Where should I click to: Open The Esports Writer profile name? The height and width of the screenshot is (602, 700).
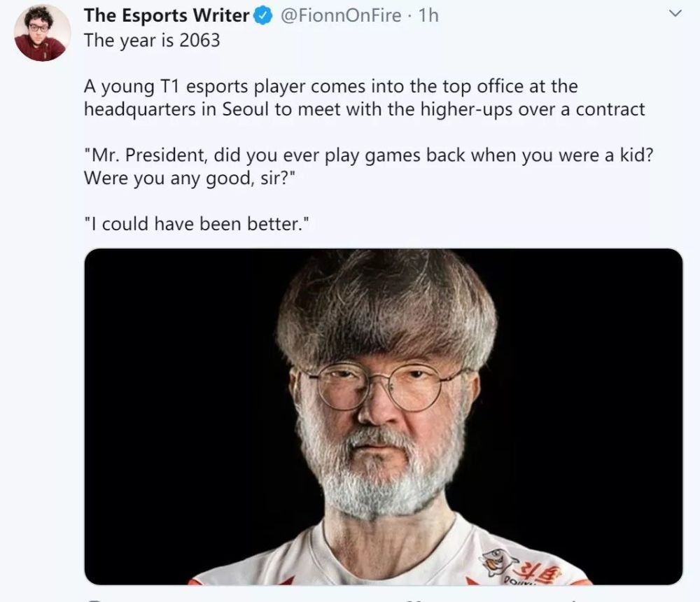tap(167, 15)
